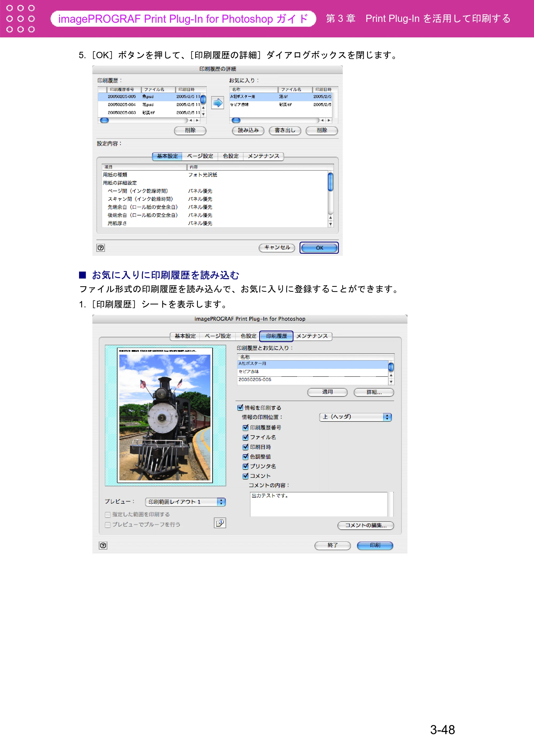Click 印刷履歴番号 column header

pyautogui.click(x=124, y=89)
